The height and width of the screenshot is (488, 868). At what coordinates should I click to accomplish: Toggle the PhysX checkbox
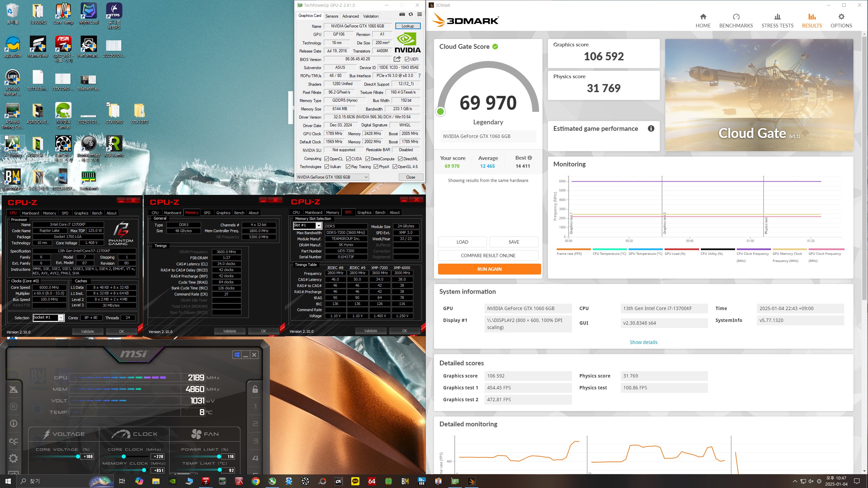pos(376,166)
